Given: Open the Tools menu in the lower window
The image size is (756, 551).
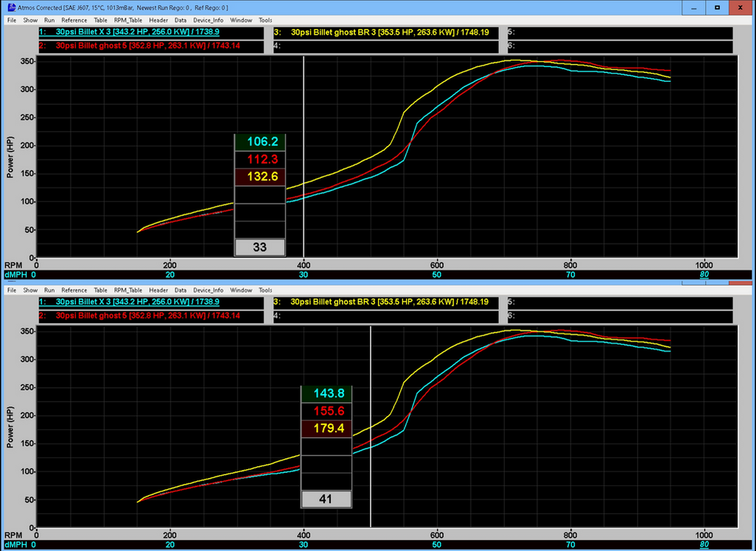Looking at the screenshot, I should coord(265,291).
